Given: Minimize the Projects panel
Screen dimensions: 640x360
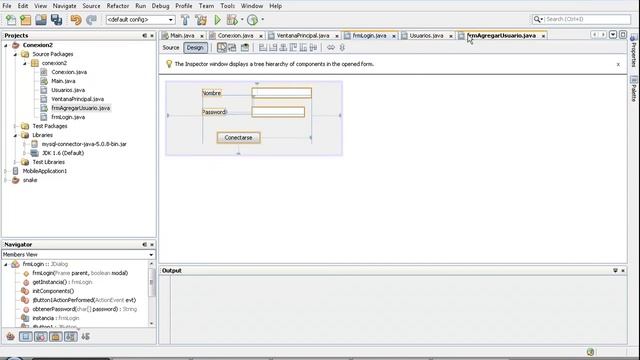Looking at the screenshot, I should coord(144,36).
